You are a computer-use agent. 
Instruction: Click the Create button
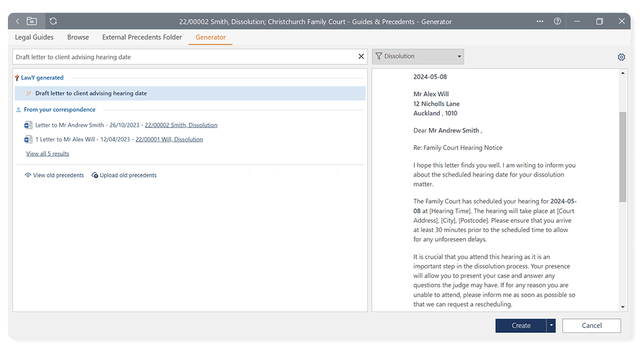(x=521, y=326)
